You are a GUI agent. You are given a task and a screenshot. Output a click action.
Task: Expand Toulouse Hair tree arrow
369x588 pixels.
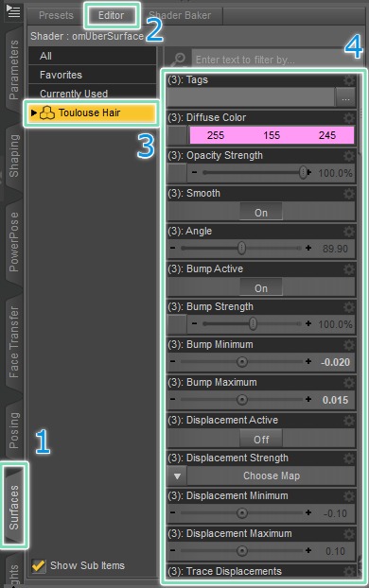tap(34, 112)
